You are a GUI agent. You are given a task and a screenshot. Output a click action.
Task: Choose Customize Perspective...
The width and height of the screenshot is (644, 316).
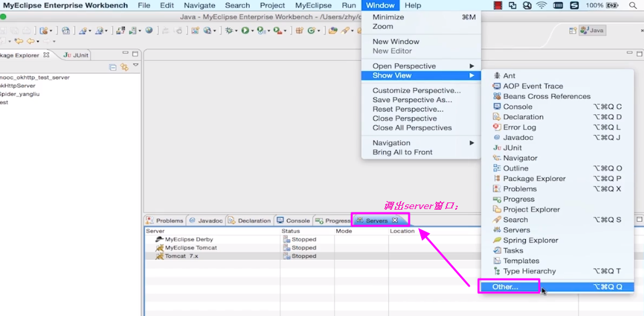[420, 90]
